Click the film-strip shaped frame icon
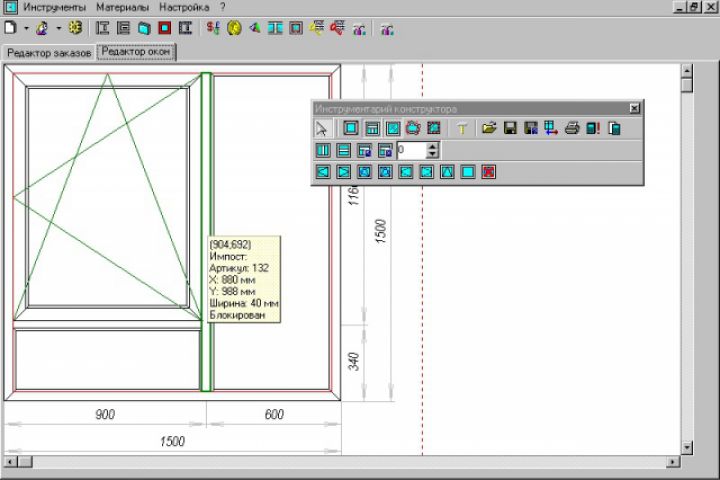720x480 pixels. (186, 28)
